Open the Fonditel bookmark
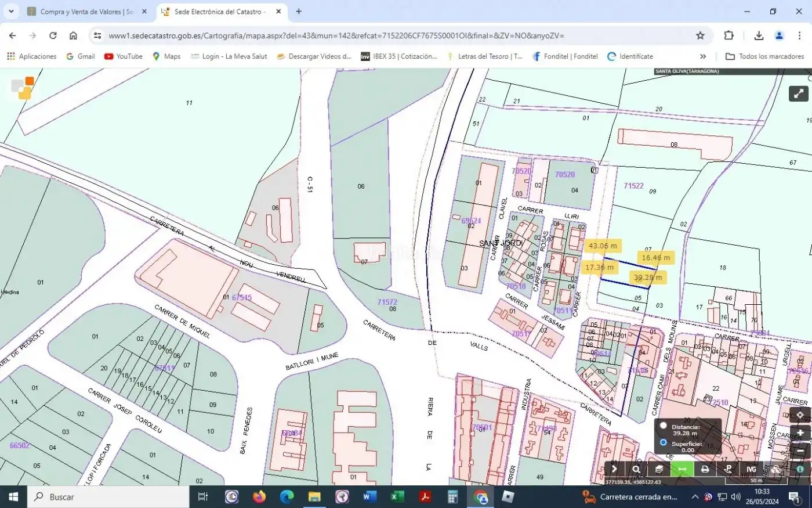 pyautogui.click(x=565, y=56)
